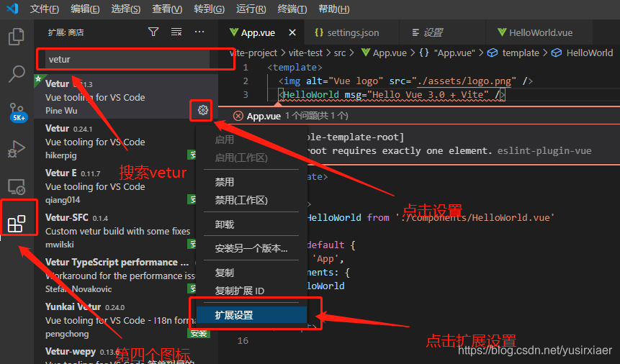Click the img tag on code line 2

pos(405,81)
